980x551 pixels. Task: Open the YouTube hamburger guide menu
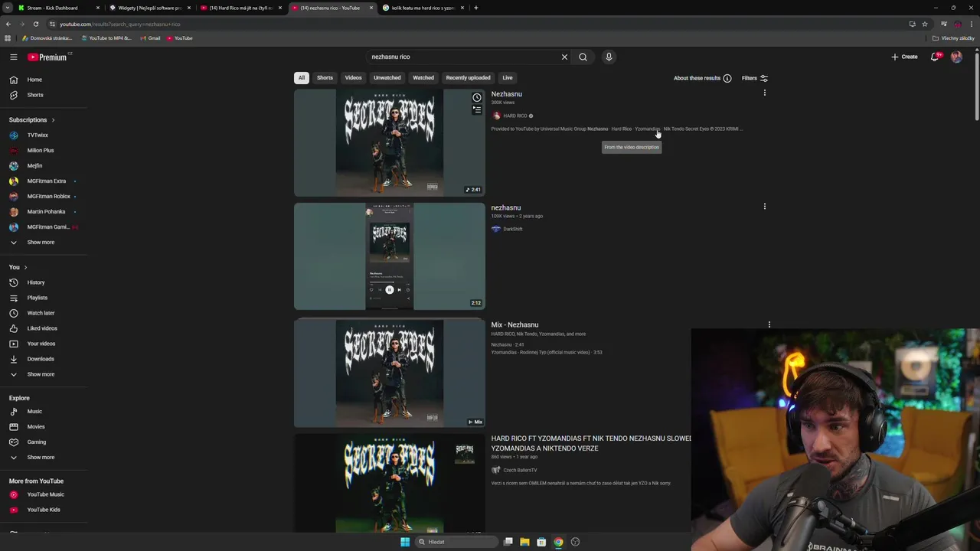(x=13, y=57)
